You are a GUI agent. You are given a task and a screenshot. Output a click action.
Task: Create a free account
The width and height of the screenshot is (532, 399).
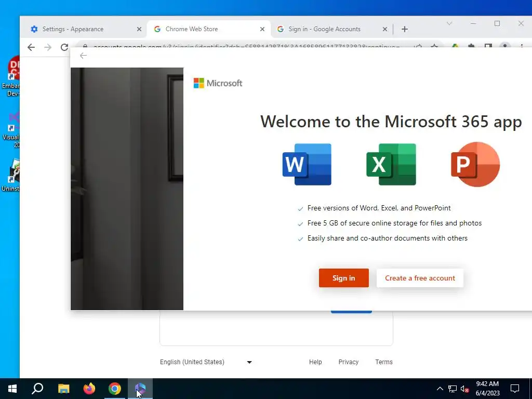pyautogui.click(x=420, y=278)
